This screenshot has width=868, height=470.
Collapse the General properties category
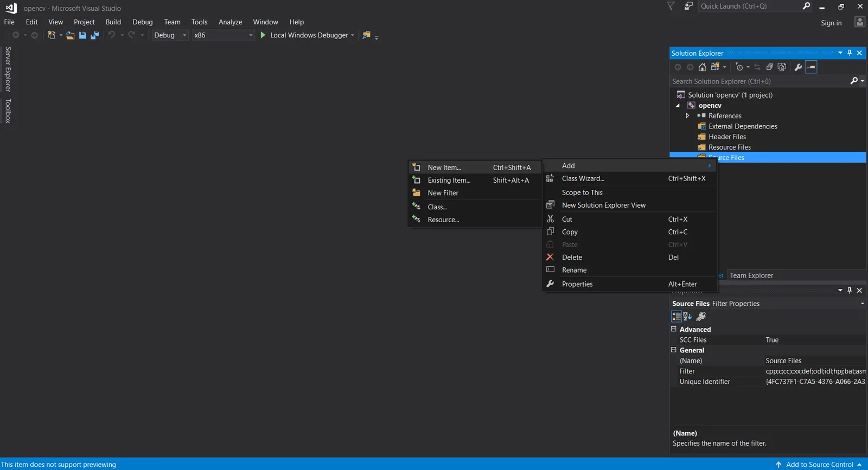coord(674,350)
